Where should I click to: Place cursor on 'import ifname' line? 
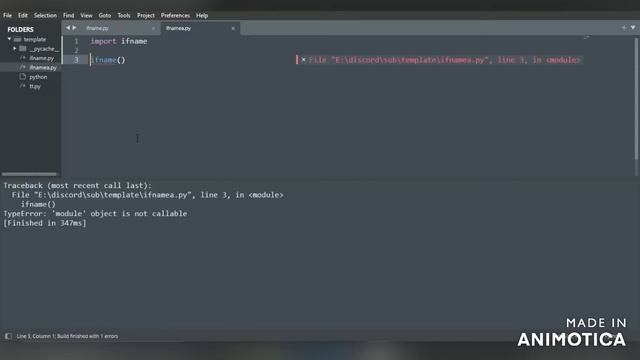[119, 41]
